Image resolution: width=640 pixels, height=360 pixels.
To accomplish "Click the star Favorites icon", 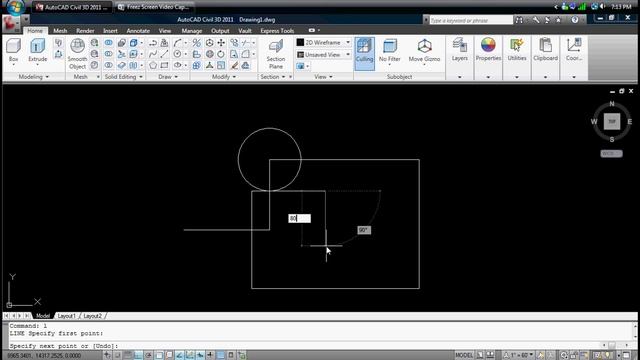I will 558,20.
